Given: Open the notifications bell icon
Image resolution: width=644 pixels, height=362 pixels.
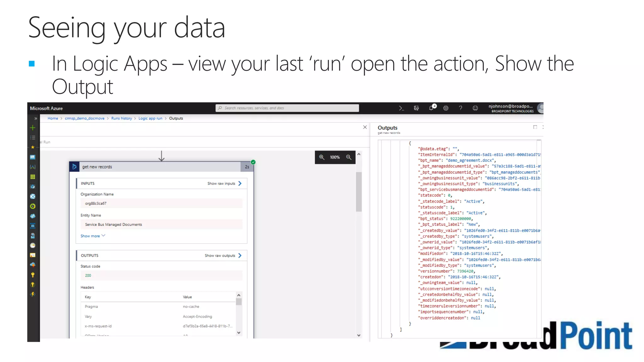Looking at the screenshot, I should point(431,108).
